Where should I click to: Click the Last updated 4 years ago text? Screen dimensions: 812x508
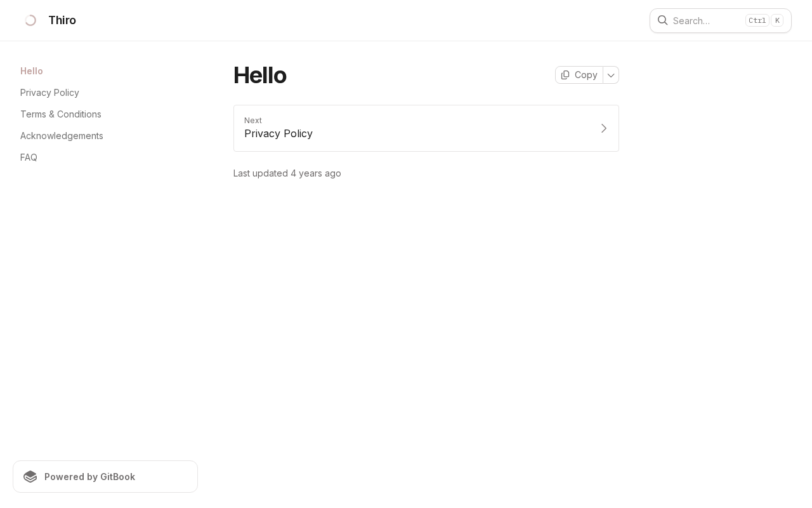pyautogui.click(x=287, y=173)
